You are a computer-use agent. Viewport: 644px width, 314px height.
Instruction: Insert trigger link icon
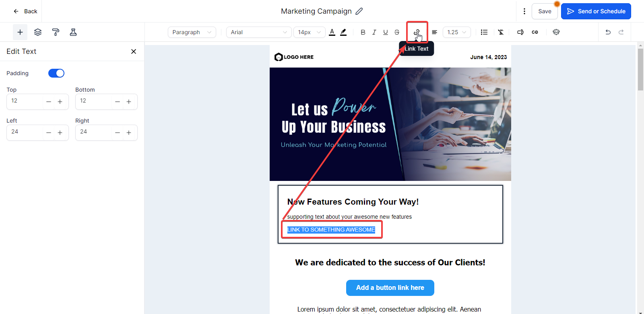[x=535, y=32]
